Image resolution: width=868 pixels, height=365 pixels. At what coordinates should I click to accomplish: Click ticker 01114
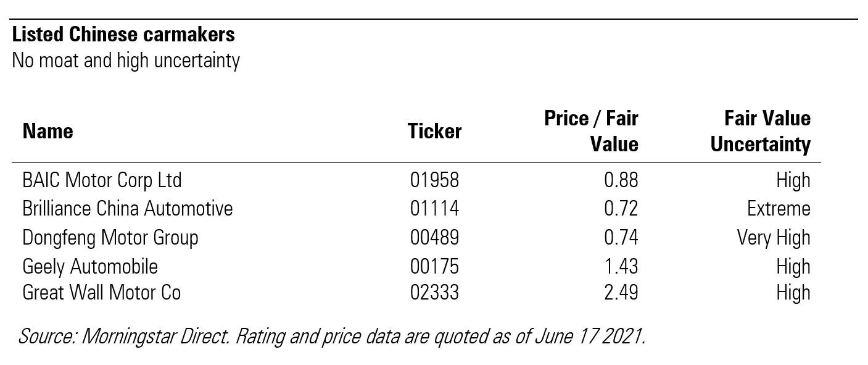[x=434, y=209]
